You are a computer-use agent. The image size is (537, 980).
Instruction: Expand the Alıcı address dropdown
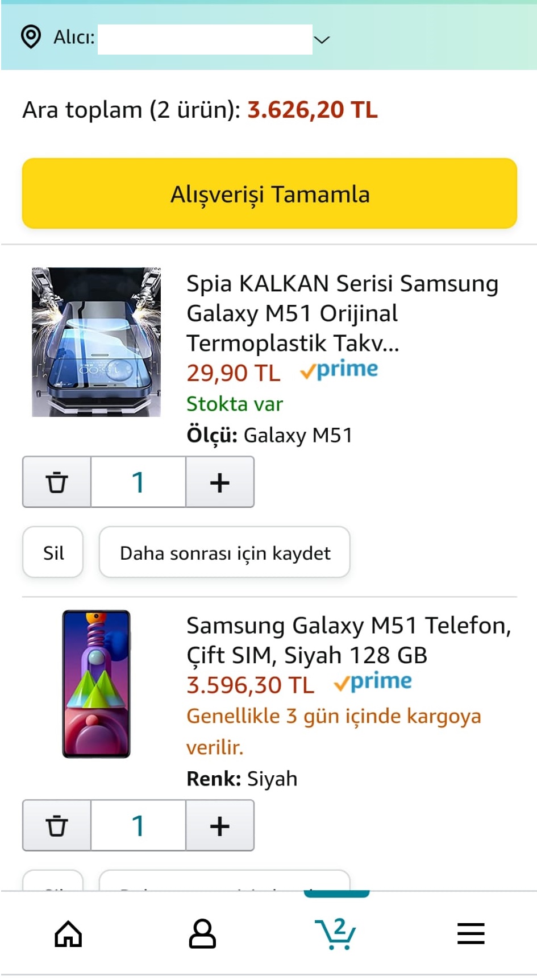pos(322,39)
